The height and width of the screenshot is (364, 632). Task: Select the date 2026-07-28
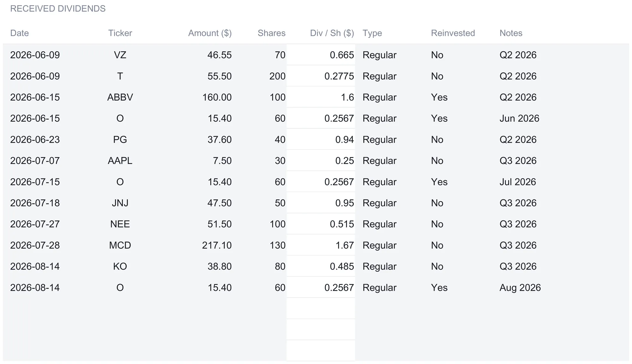[x=35, y=246]
